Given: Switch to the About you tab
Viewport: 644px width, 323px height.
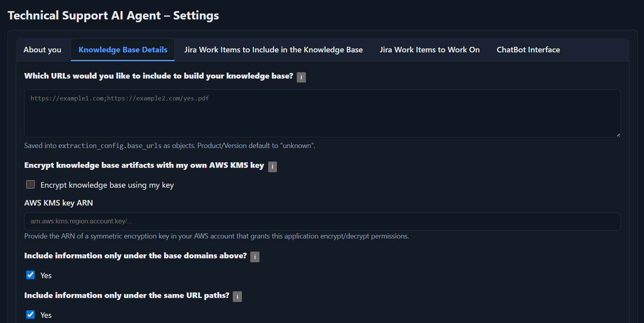Looking at the screenshot, I should [x=43, y=50].
